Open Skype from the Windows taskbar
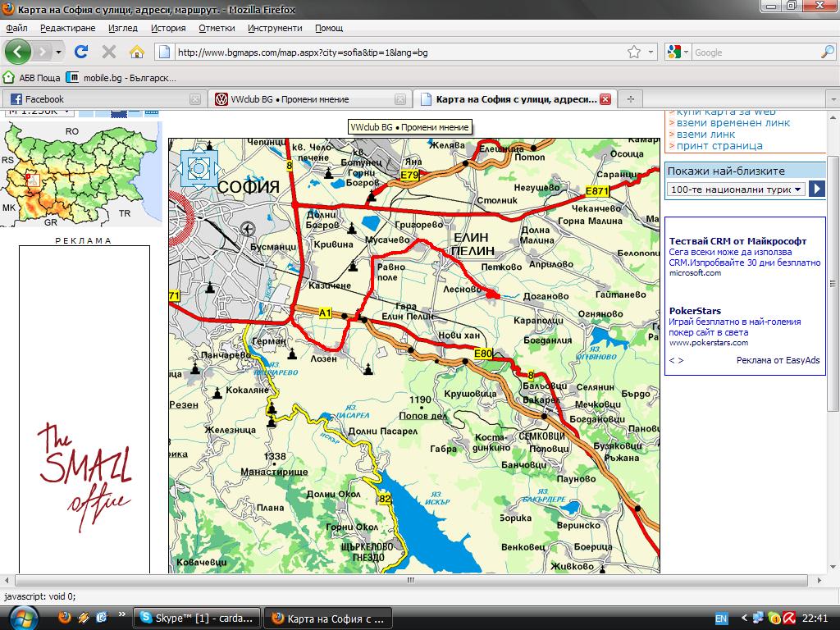The image size is (840, 630). [198, 618]
